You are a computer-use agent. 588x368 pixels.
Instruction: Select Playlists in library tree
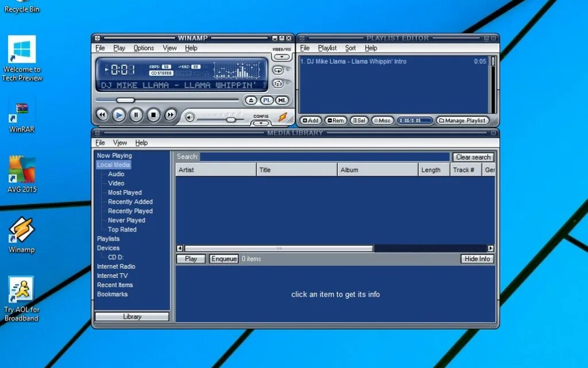pyautogui.click(x=108, y=239)
